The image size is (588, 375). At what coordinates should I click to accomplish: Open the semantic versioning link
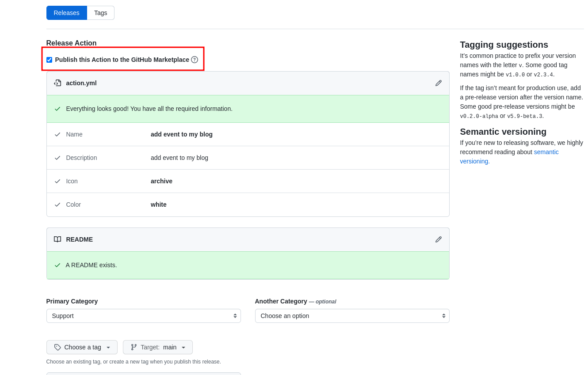click(546, 152)
